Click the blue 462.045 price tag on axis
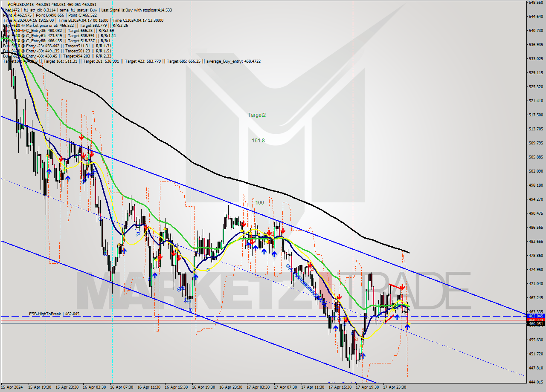Image resolution: width=546 pixels, height=392 pixels. [x=536, y=316]
